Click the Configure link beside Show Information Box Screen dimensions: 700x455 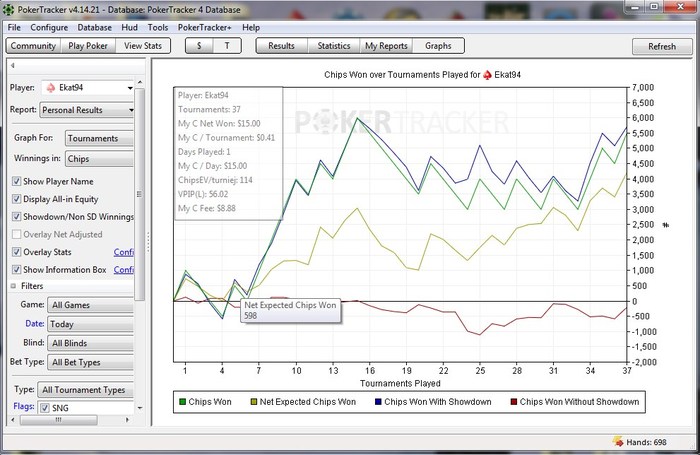124,270
